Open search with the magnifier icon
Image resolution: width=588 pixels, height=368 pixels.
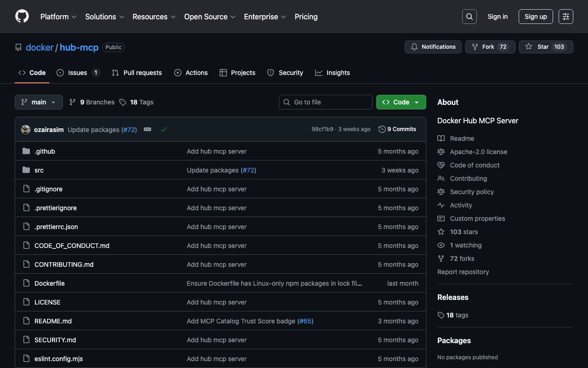pos(469,17)
